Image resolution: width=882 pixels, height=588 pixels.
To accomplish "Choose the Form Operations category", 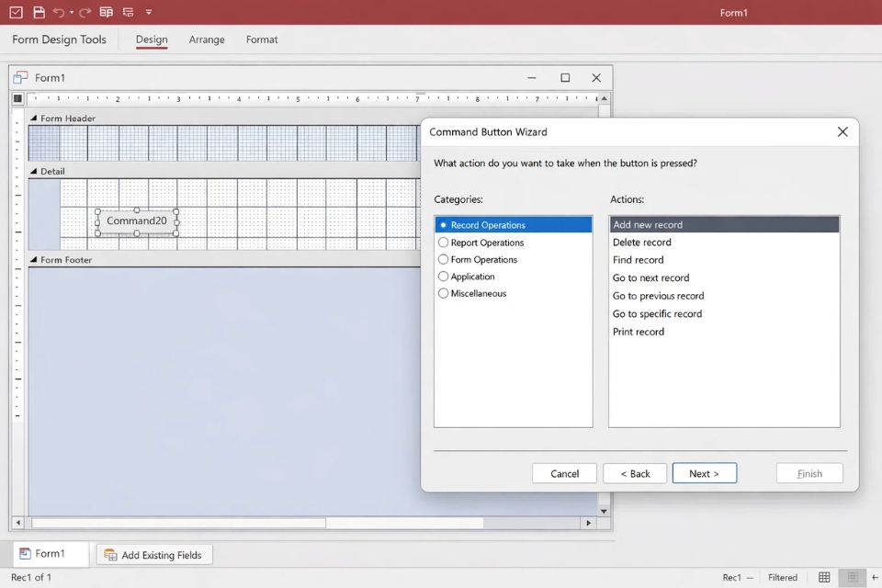I will pyautogui.click(x=444, y=260).
